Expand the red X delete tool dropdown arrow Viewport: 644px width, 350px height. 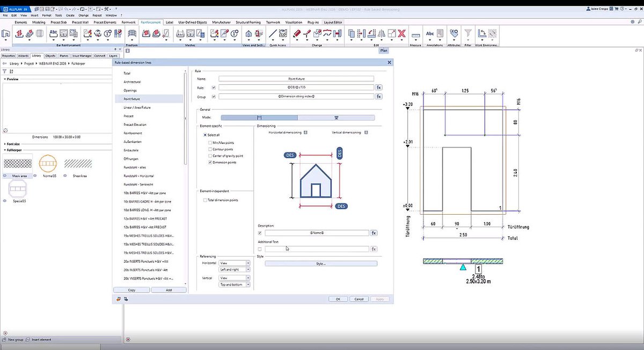401,40
